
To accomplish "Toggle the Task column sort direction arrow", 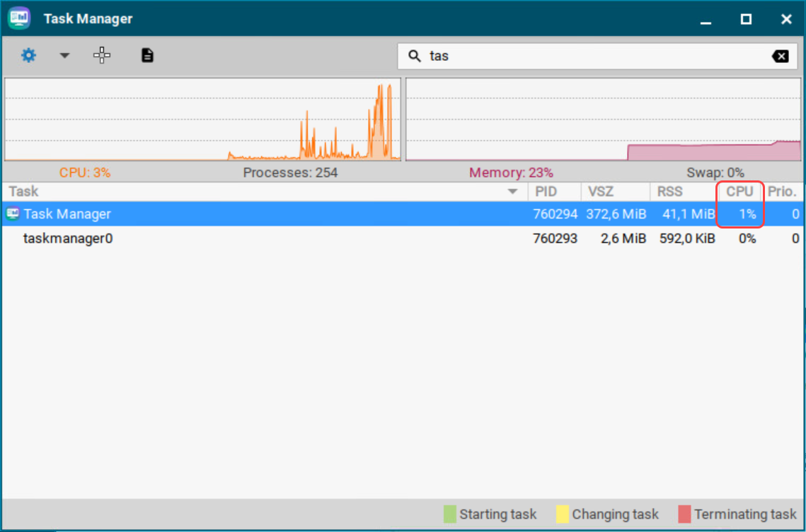I will (x=512, y=191).
